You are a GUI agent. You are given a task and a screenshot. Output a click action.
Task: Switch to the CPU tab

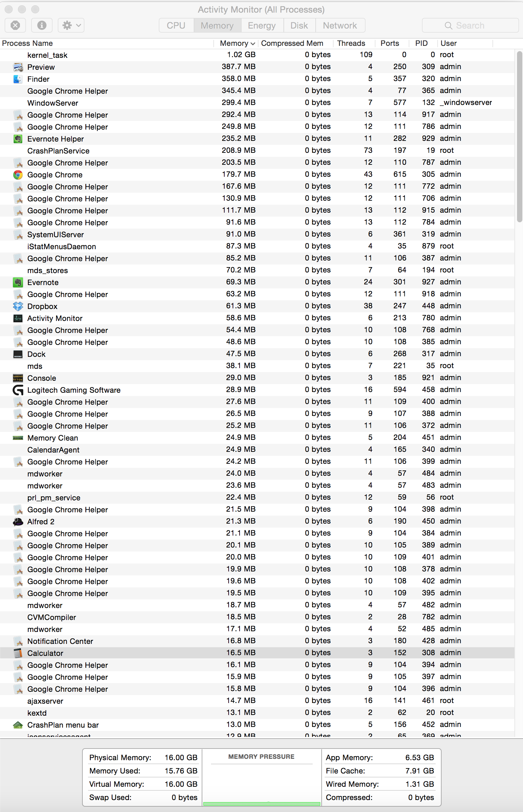176,26
